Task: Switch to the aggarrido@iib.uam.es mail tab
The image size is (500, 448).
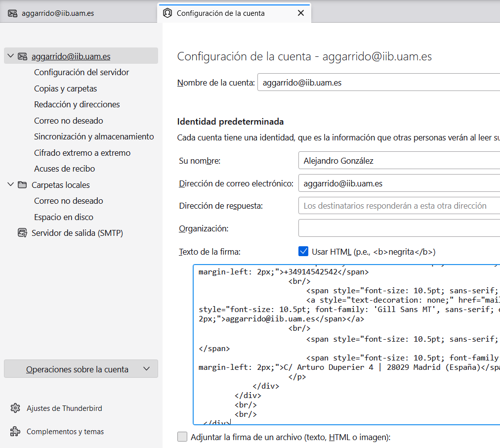Action: 58,13
